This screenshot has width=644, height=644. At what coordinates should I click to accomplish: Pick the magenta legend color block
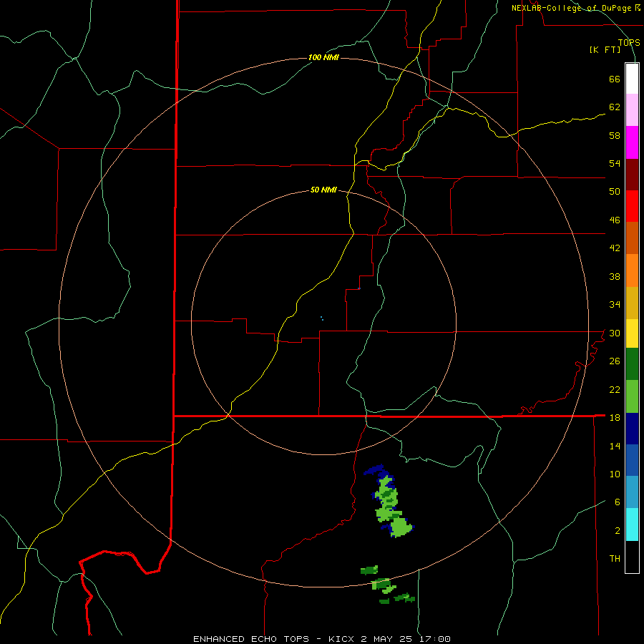[x=632, y=142]
